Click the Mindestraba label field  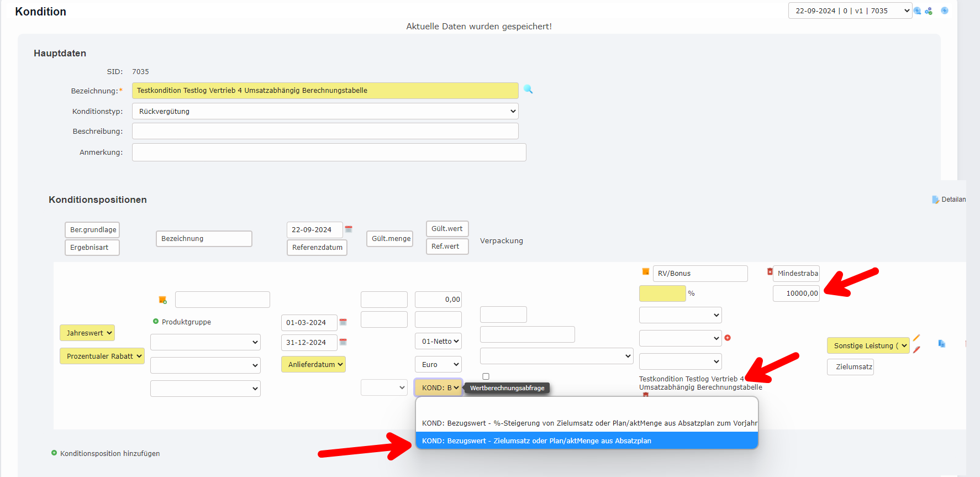click(796, 273)
